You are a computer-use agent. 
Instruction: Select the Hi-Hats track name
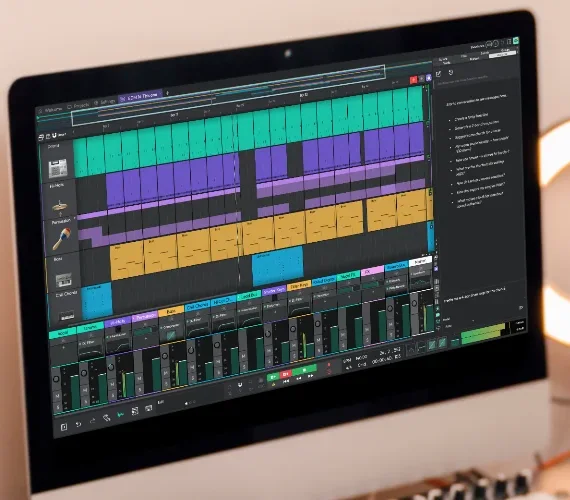(x=57, y=185)
